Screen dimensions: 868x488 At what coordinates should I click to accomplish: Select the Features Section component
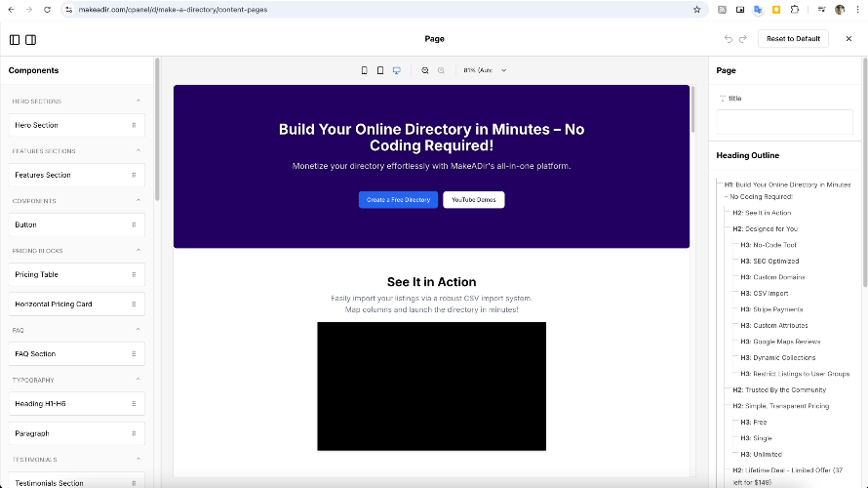tap(77, 175)
